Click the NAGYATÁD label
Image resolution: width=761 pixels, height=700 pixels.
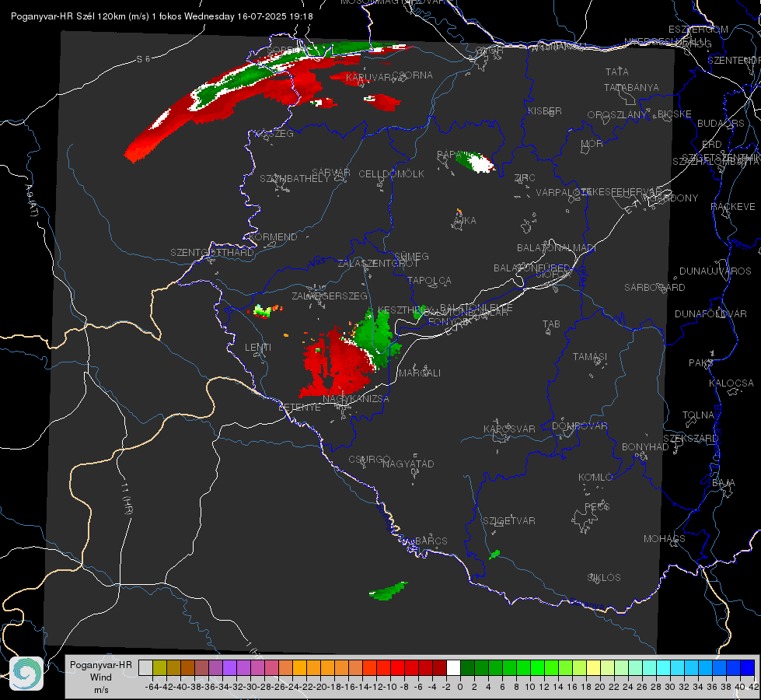click(408, 464)
